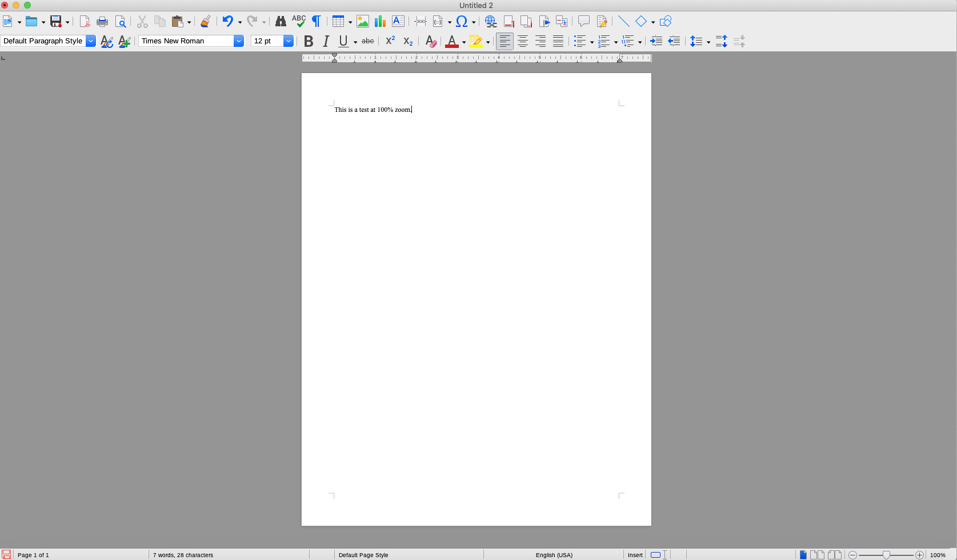Select center alignment button
The width and height of the screenshot is (957, 560).
click(523, 41)
